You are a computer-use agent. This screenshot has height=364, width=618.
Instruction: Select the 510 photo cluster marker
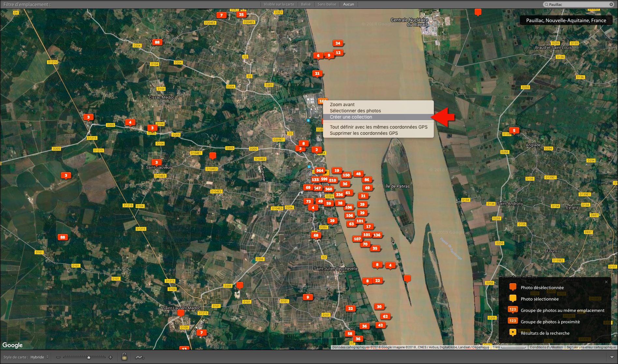(x=332, y=180)
